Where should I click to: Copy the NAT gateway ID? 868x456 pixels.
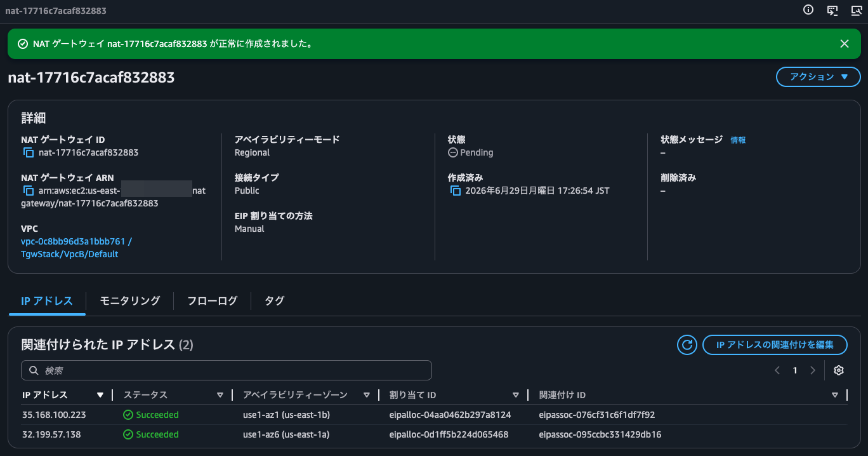29,152
